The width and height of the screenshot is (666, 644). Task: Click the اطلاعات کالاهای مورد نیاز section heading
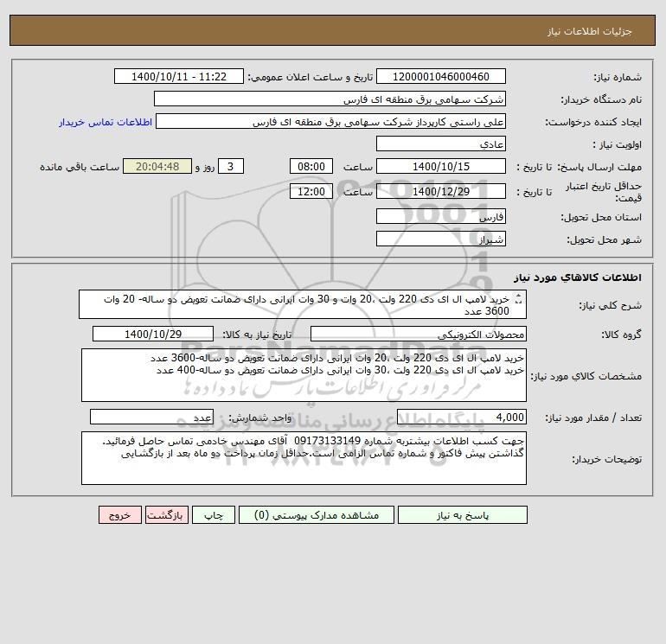click(578, 277)
